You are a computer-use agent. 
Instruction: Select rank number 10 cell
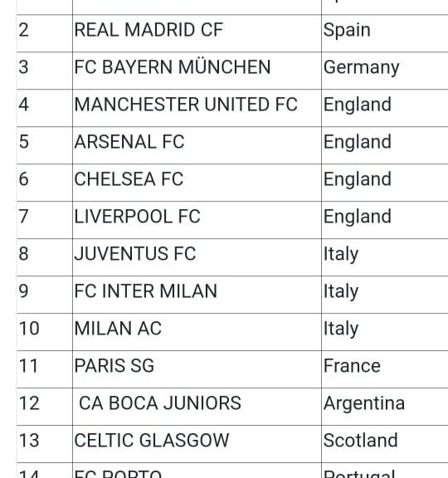(45, 332)
